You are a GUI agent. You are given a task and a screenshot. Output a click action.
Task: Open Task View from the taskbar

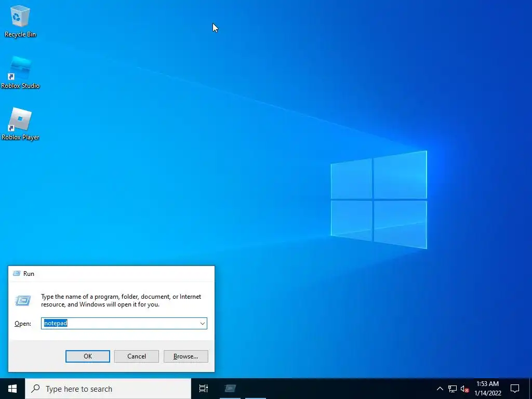204,389
